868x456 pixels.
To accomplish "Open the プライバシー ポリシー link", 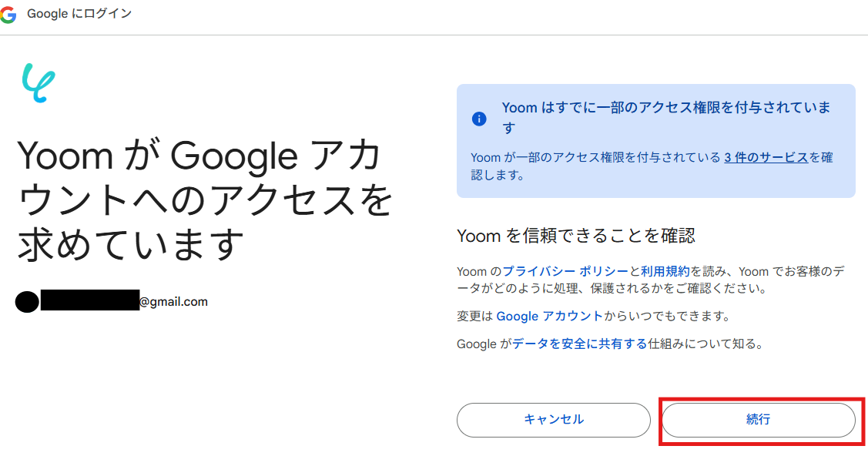I will tap(565, 271).
